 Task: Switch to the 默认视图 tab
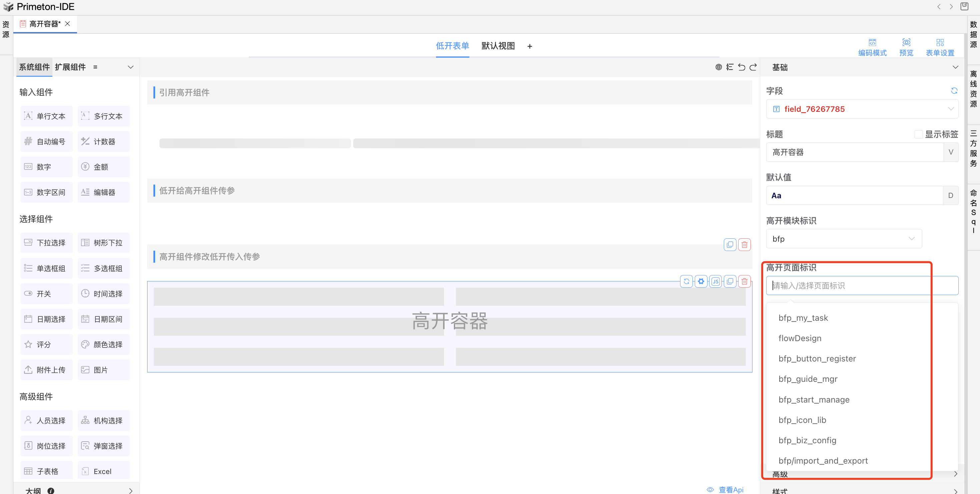498,46
